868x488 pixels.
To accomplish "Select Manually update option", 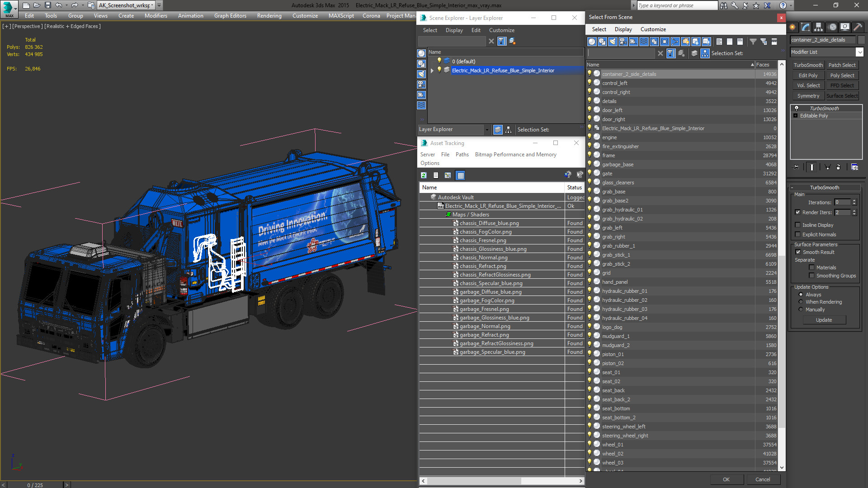I will [801, 310].
